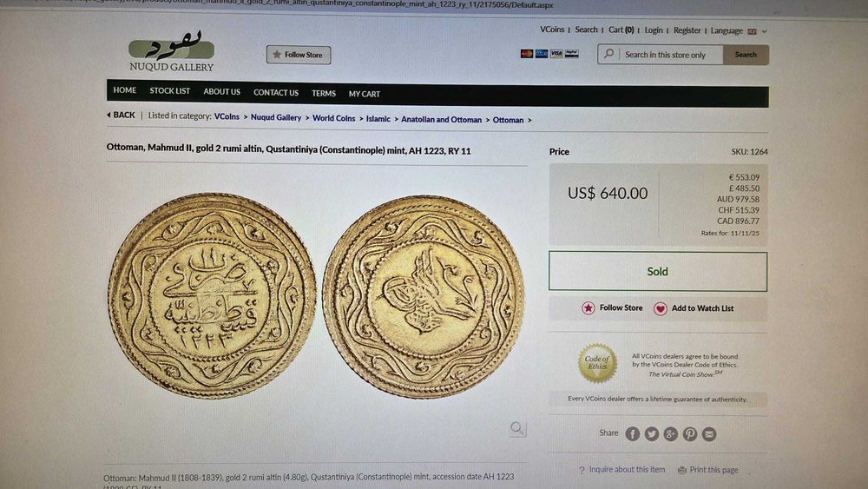Screen dimensions: 868x489
Task: Click the store Search button
Action: coord(746,55)
